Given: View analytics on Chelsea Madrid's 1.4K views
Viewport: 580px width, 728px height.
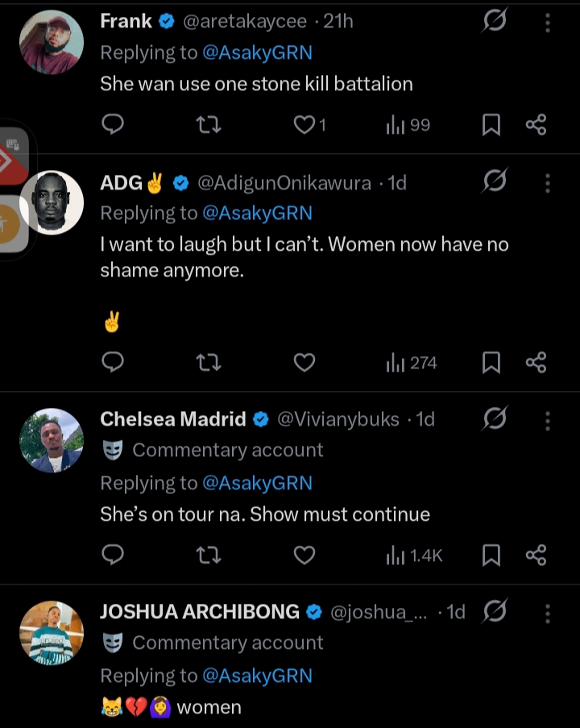Looking at the screenshot, I should (x=414, y=555).
